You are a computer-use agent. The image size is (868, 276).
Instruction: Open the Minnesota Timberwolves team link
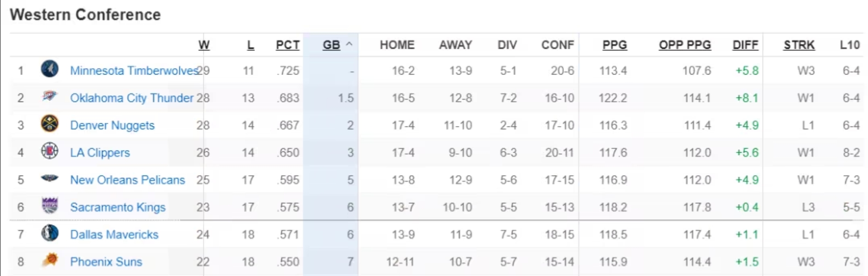(133, 71)
